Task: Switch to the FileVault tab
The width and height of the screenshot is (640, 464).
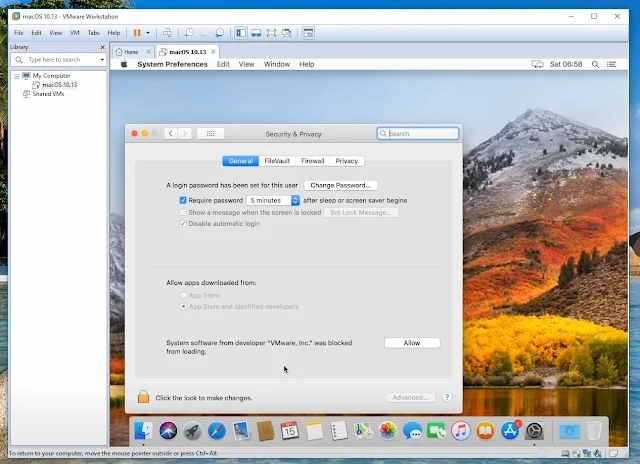Action: pyautogui.click(x=277, y=161)
